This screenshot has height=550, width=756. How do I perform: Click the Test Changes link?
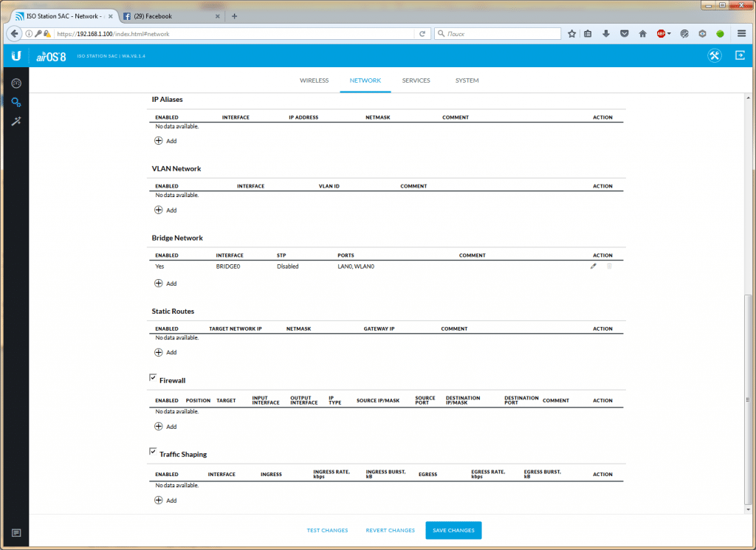[327, 530]
